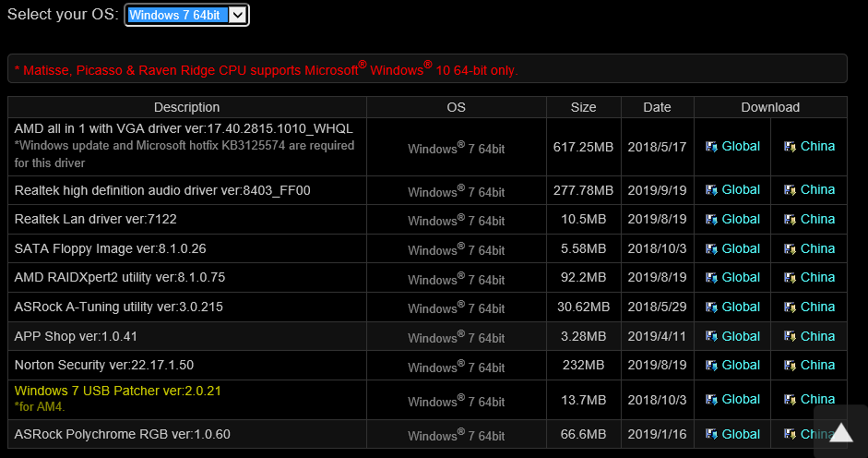Download AMD all-in-1 driver from China link
This screenshot has height=458, width=868.
817,146
